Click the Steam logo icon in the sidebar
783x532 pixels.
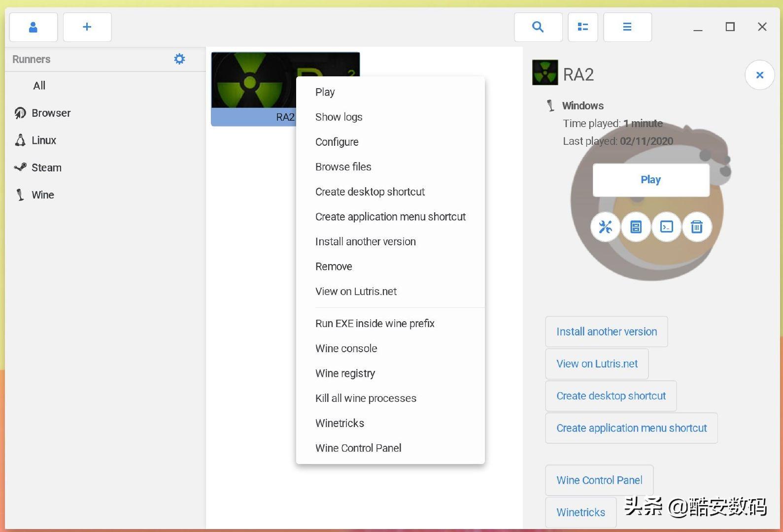[20, 167]
